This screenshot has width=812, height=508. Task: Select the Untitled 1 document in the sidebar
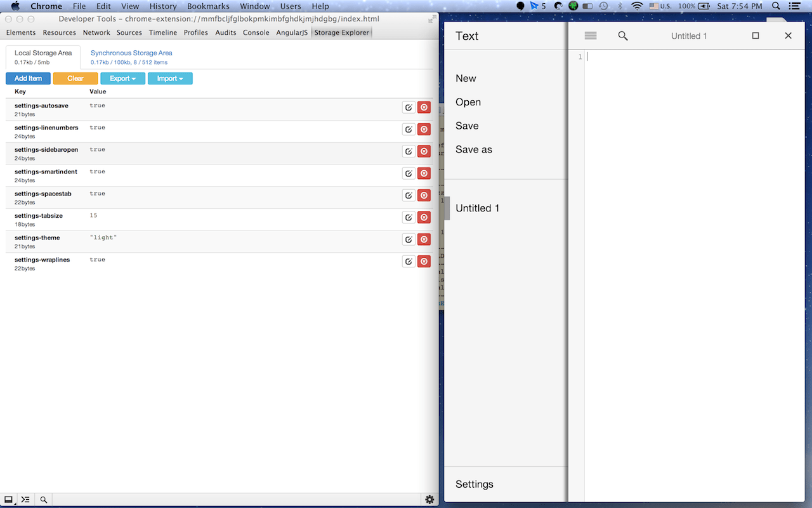point(477,208)
